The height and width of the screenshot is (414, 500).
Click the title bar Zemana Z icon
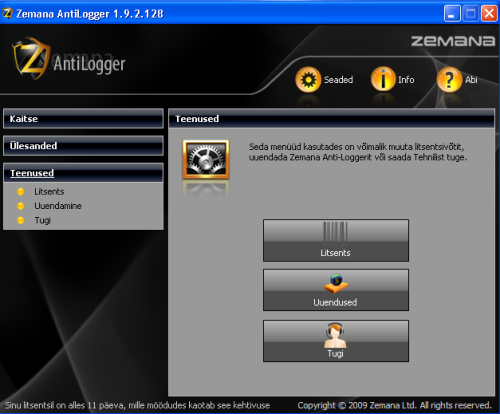7,13
